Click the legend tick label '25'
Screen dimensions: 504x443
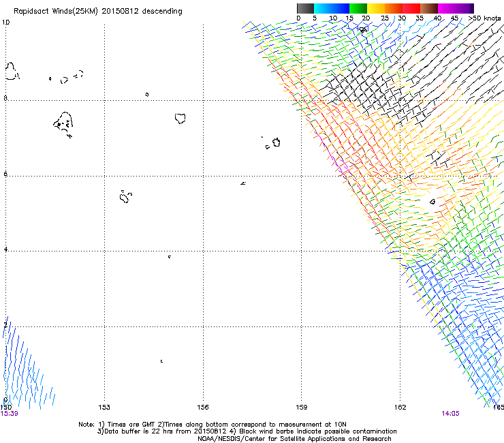pyautogui.click(x=385, y=18)
